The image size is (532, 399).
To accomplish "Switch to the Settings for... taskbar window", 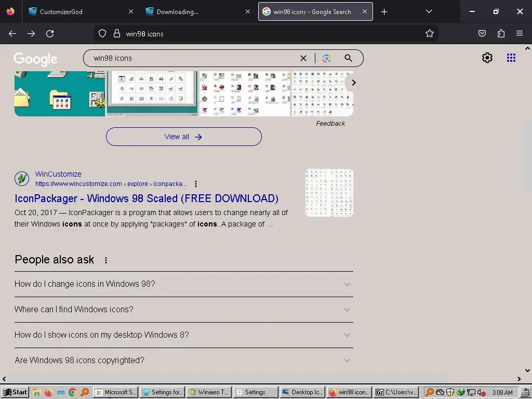I will pyautogui.click(x=162, y=393).
